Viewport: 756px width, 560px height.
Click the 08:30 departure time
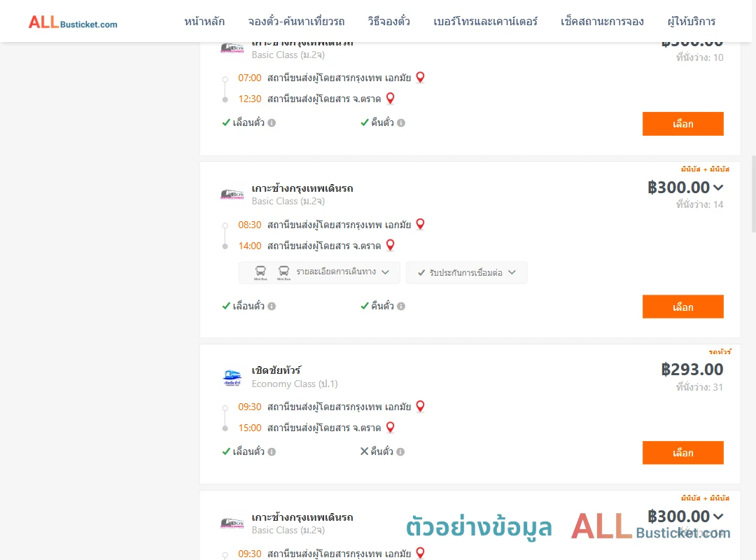point(250,225)
